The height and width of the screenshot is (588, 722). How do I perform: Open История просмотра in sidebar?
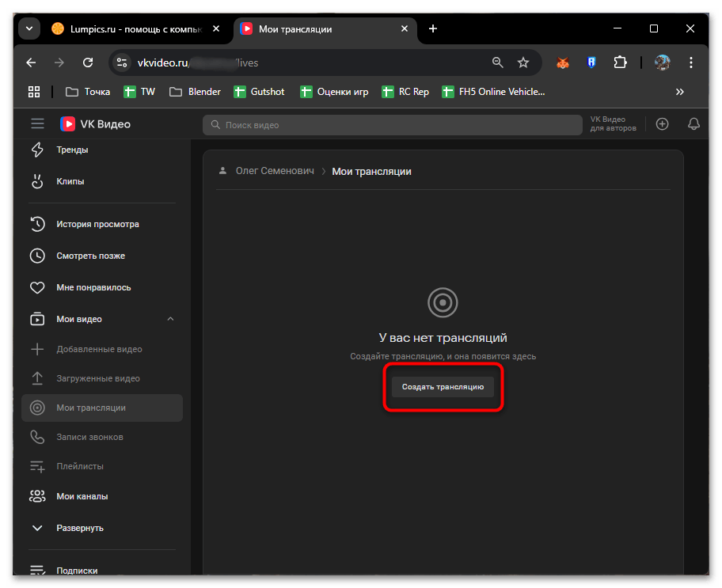pyautogui.click(x=97, y=224)
